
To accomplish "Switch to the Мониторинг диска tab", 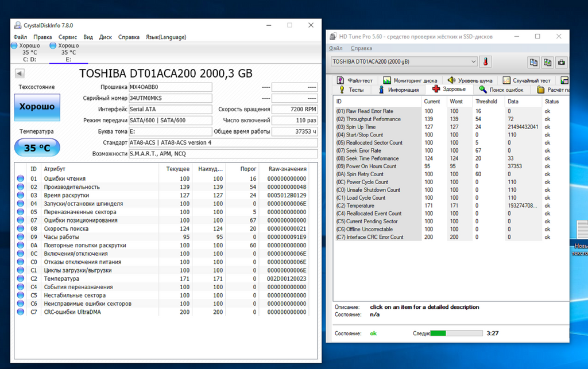I will coord(410,80).
